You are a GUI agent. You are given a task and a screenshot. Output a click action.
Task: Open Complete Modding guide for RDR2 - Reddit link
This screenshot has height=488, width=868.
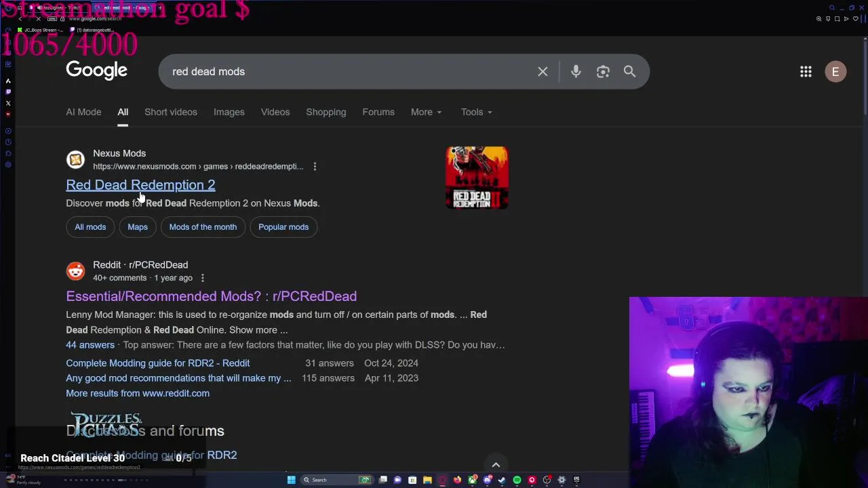tap(158, 363)
